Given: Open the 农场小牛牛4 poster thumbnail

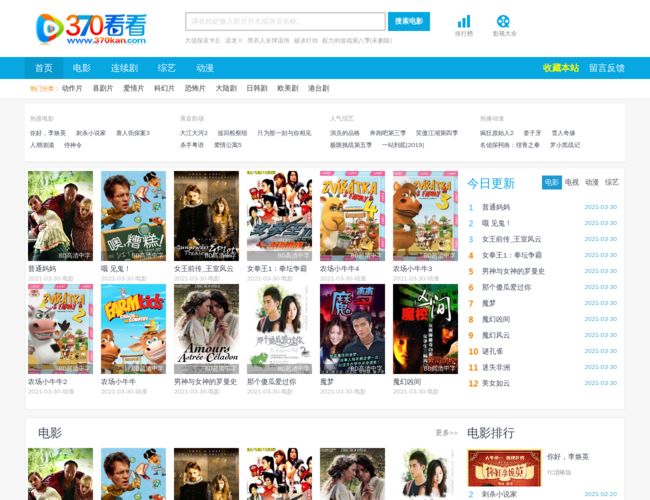Looking at the screenshot, I should (x=352, y=216).
